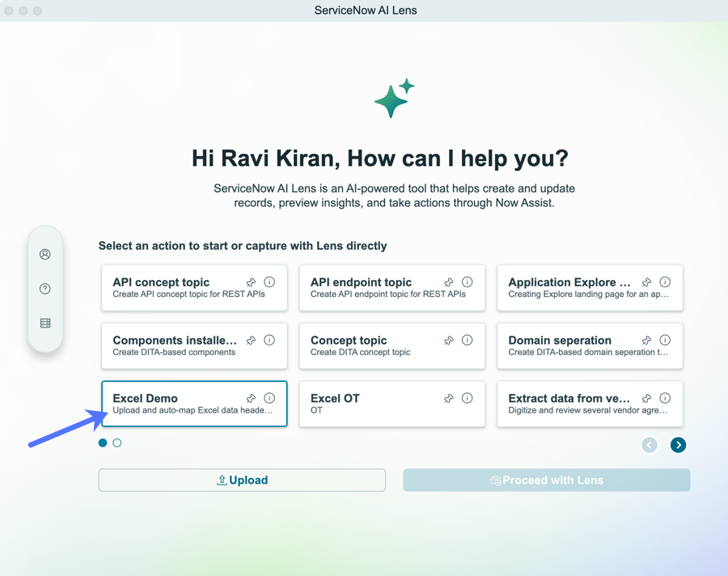Image resolution: width=728 pixels, height=576 pixels.
Task: Choose the Components installed action card
Action: pos(194,345)
